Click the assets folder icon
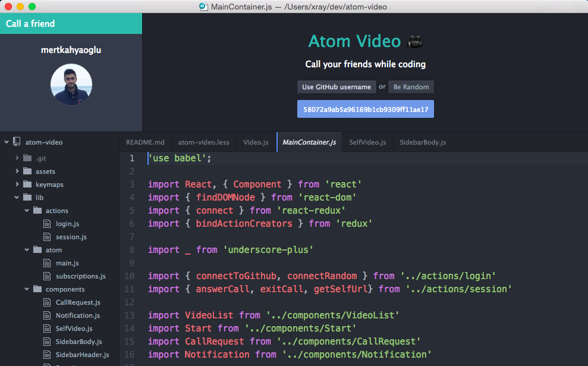 pos(27,171)
